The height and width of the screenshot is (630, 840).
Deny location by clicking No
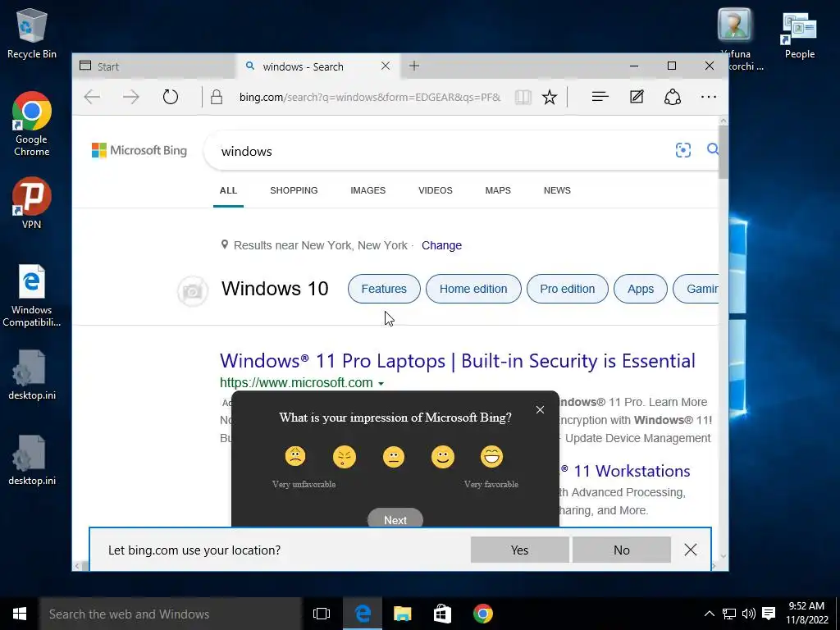(x=622, y=550)
